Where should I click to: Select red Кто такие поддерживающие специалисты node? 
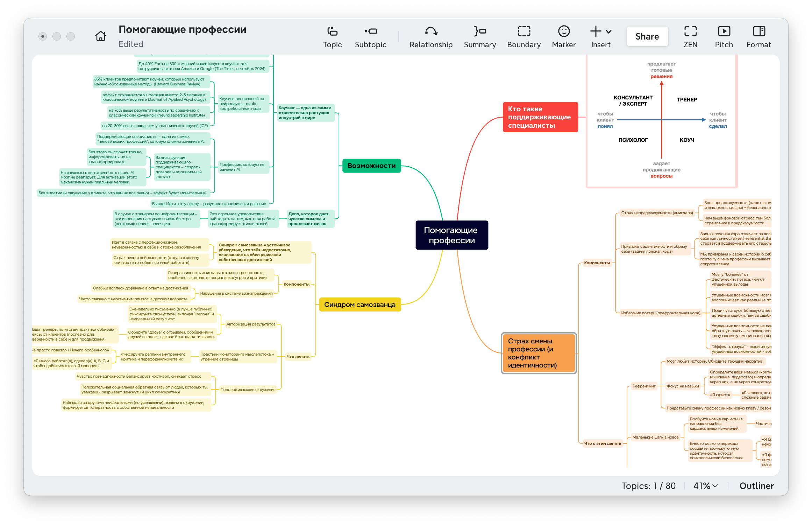(x=540, y=117)
